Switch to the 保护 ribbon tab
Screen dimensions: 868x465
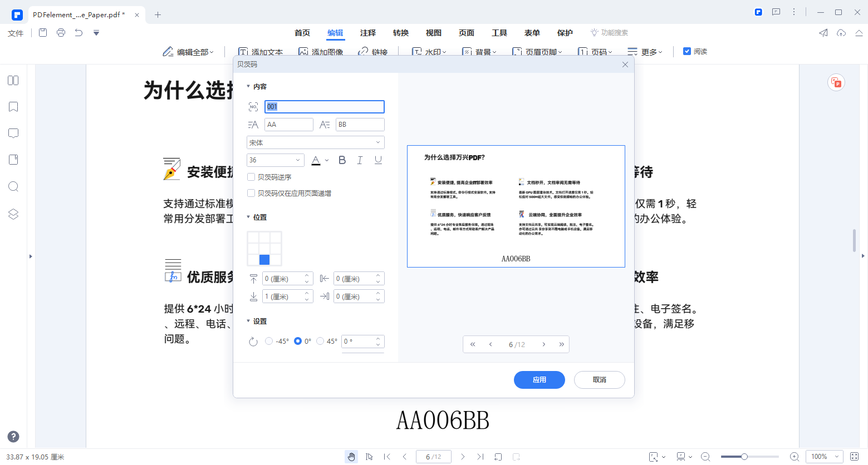(x=565, y=33)
